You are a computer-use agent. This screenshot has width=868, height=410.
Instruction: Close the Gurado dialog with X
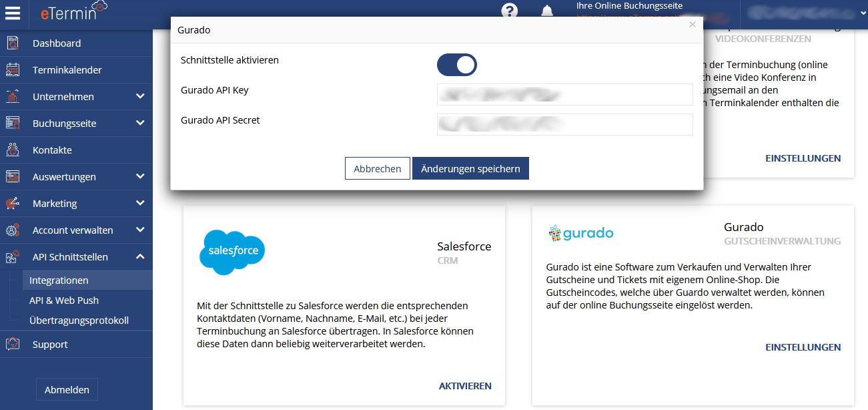693,25
